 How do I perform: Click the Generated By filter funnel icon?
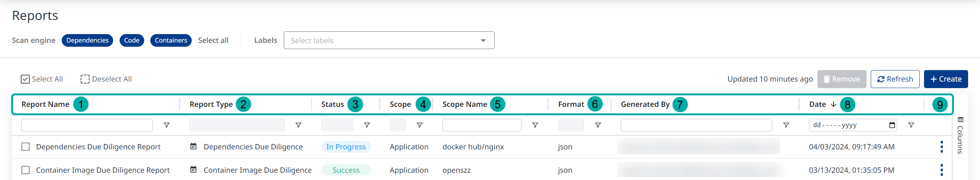coord(786,125)
